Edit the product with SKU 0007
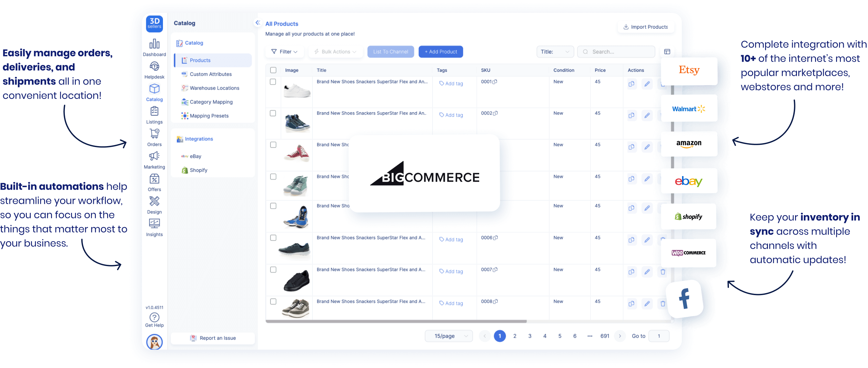Viewport: 868px width, 368px height. 647,272
